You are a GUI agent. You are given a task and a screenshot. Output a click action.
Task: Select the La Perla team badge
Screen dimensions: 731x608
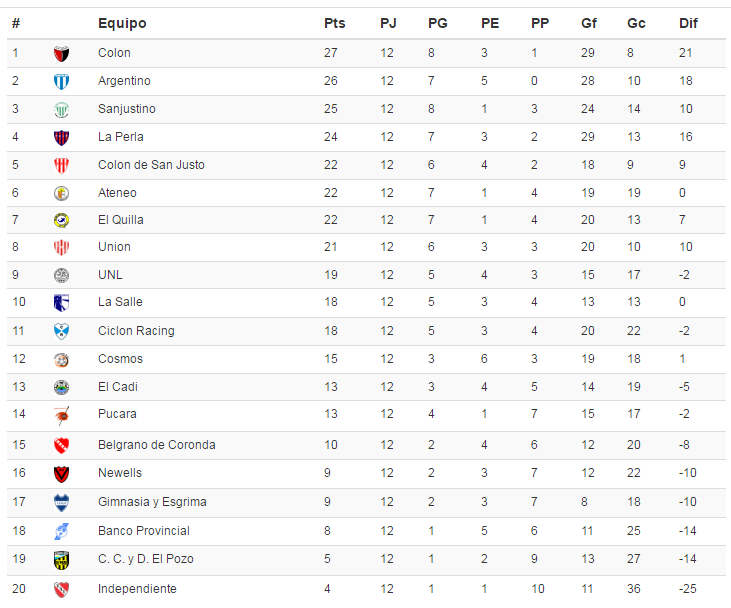click(x=61, y=138)
